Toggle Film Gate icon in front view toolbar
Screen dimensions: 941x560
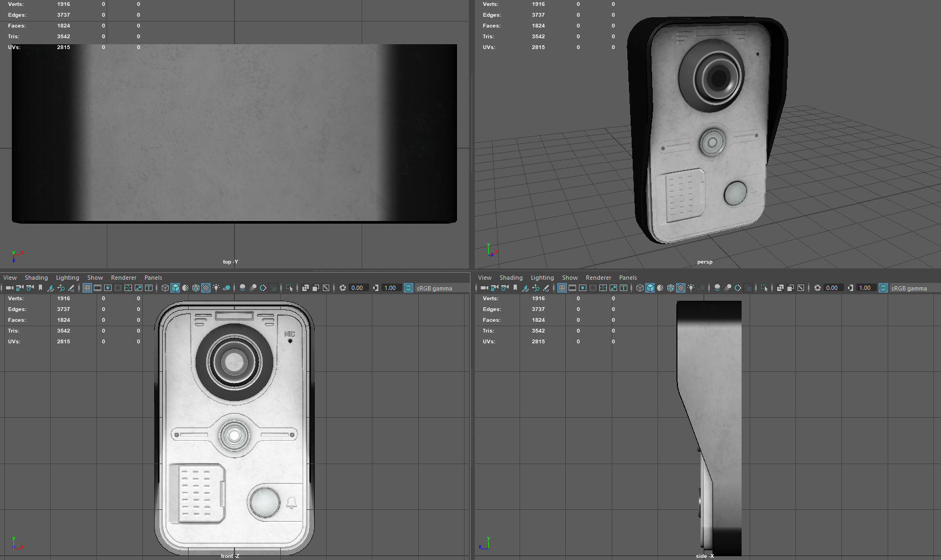coord(97,288)
